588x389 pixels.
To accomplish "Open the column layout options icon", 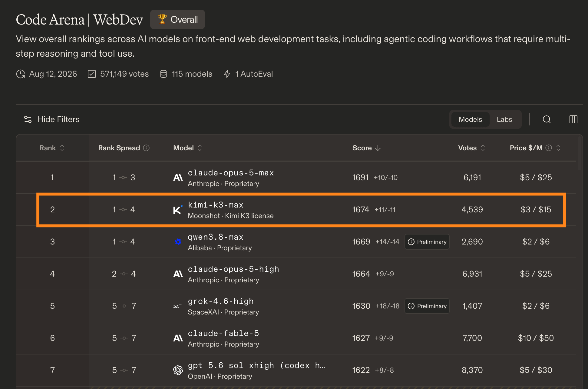I will (x=573, y=119).
